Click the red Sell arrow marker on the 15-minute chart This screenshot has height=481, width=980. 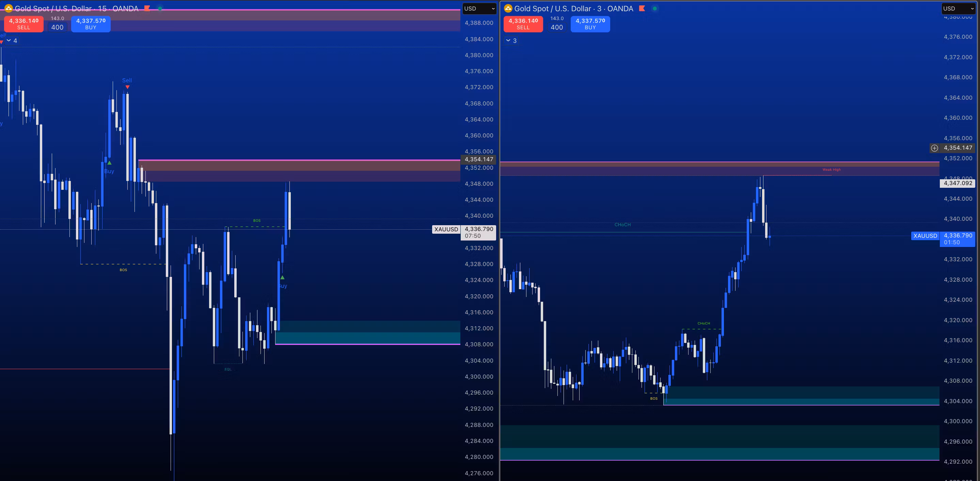pyautogui.click(x=127, y=87)
